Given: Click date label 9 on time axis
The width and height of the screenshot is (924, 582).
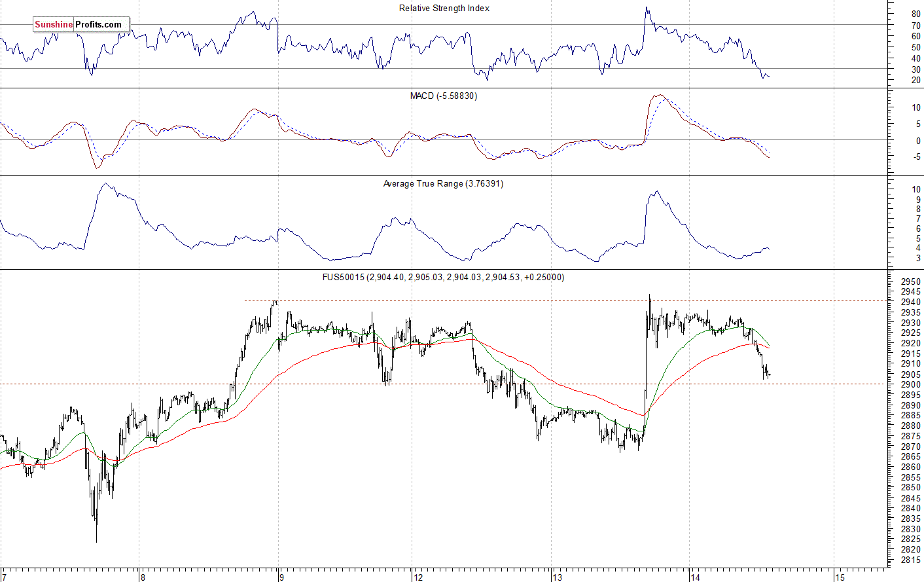Looking at the screenshot, I should [281, 577].
